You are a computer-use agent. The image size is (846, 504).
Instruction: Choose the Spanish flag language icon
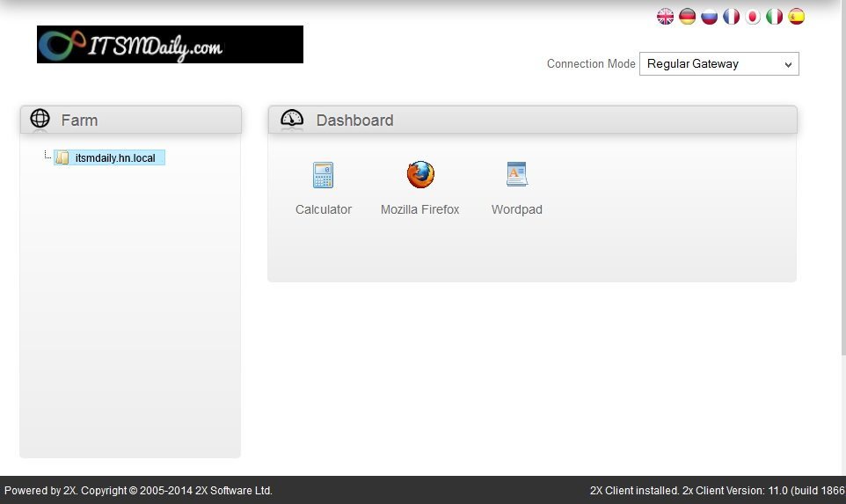click(x=797, y=17)
